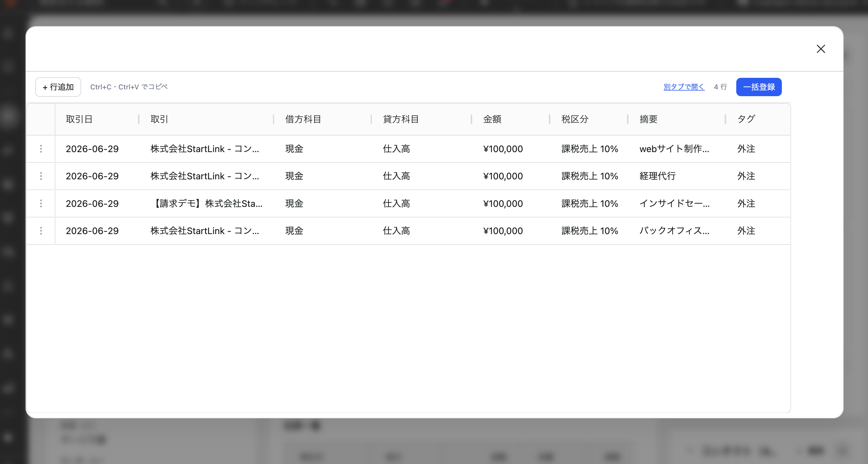Select the 摘要 column header
Image resolution: width=868 pixels, height=464 pixels.
pos(677,119)
